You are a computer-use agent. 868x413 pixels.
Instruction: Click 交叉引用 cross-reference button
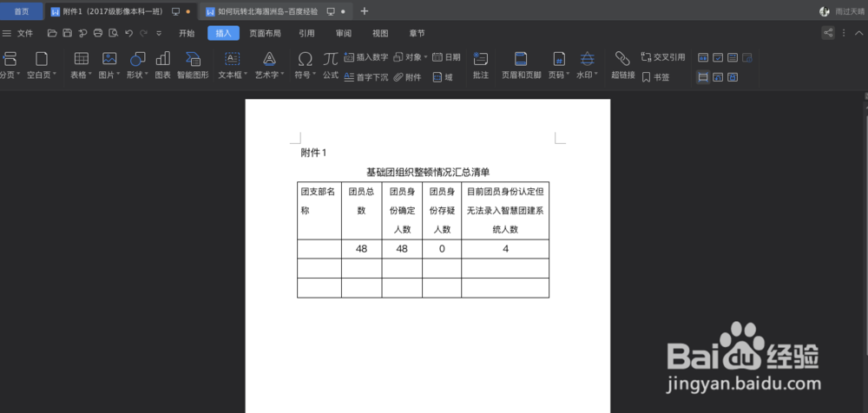point(663,57)
